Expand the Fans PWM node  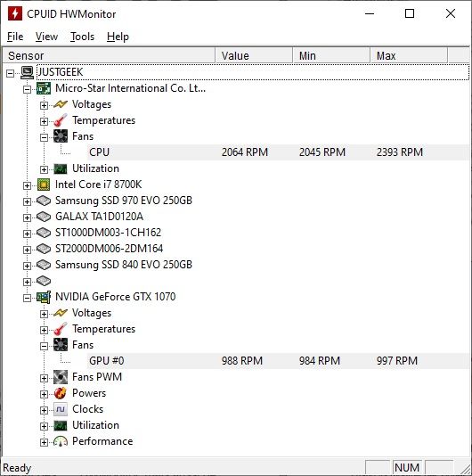click(x=44, y=378)
